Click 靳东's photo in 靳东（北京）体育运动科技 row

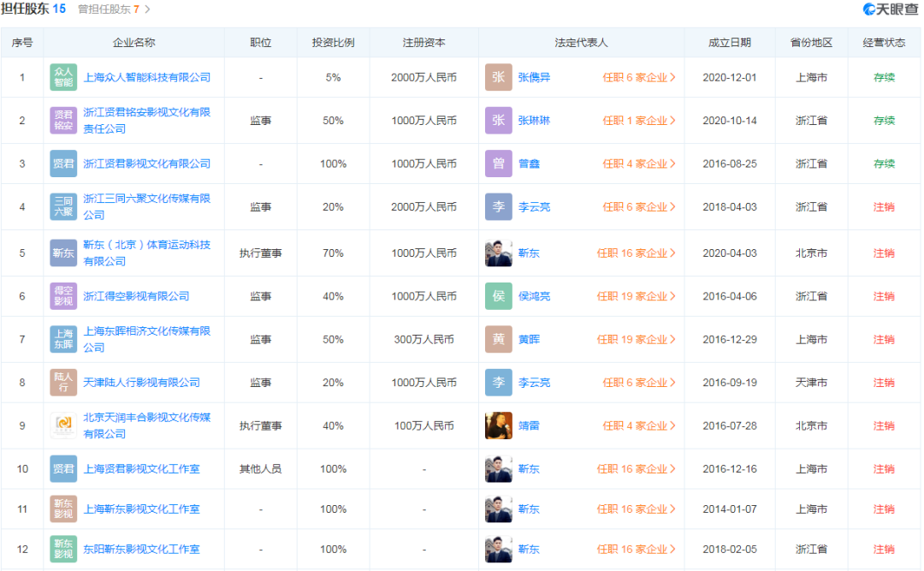click(499, 253)
